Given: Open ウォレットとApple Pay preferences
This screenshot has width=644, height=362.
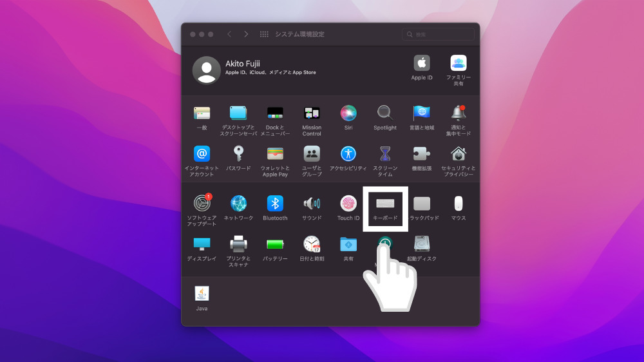Looking at the screenshot, I should pyautogui.click(x=275, y=154).
